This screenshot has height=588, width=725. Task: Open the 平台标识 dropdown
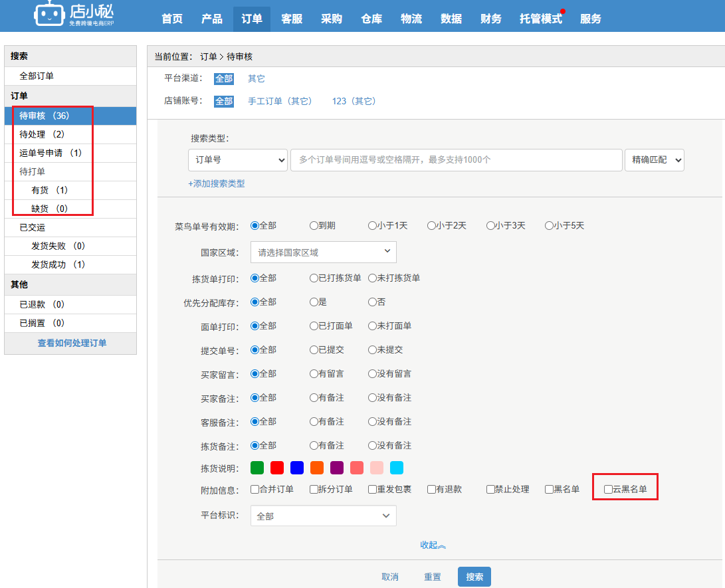[323, 516]
